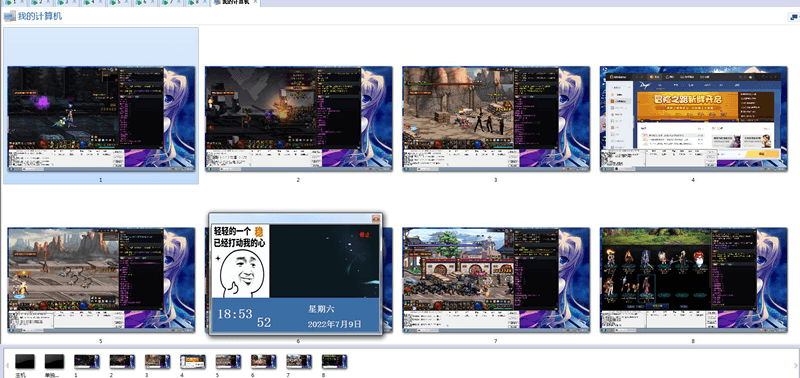Select virtual machine 4 browser thumbnail
The image size is (800, 378).
click(693, 118)
